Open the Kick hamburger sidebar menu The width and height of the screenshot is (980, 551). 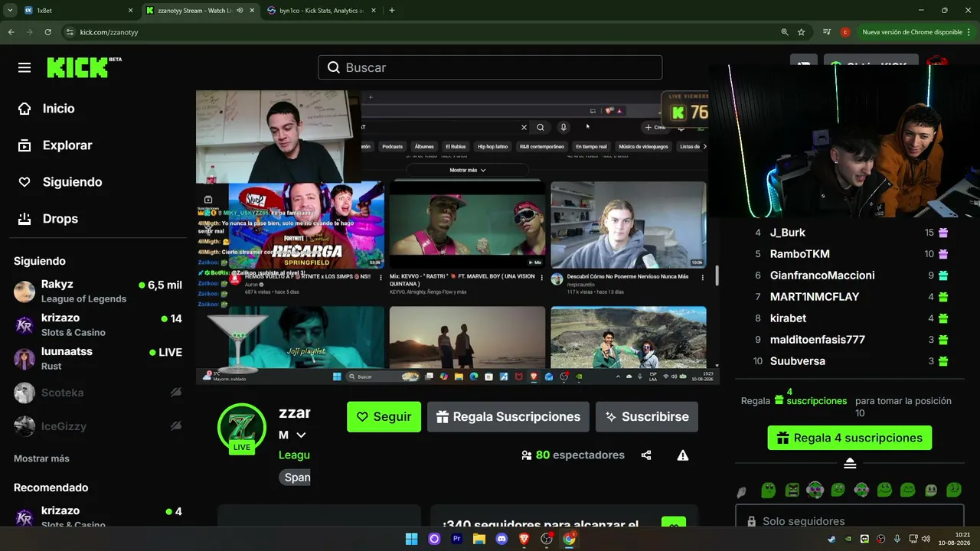coord(24,67)
